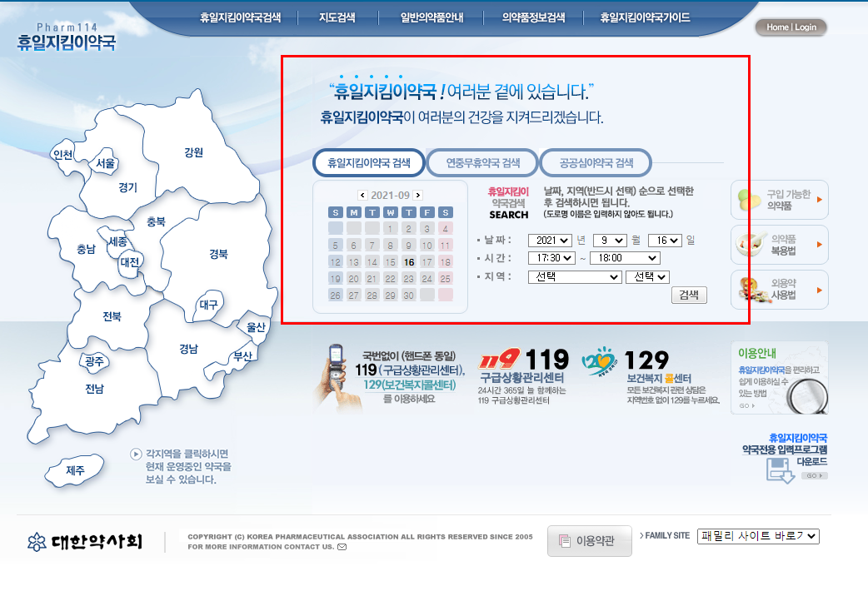Select 대구 on the map

click(209, 305)
